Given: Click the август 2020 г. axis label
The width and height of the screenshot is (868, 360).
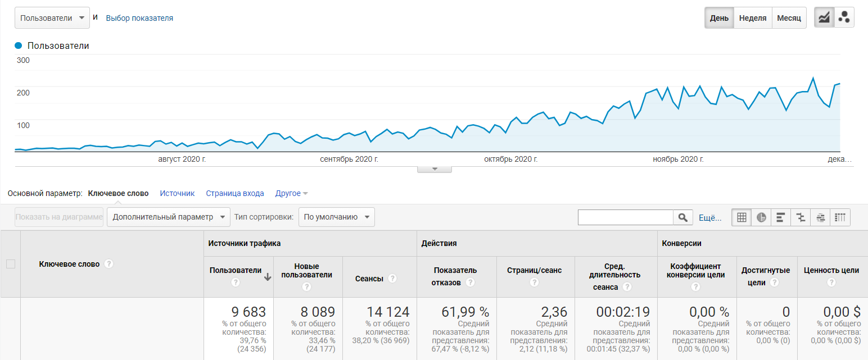Looking at the screenshot, I should point(182,160).
